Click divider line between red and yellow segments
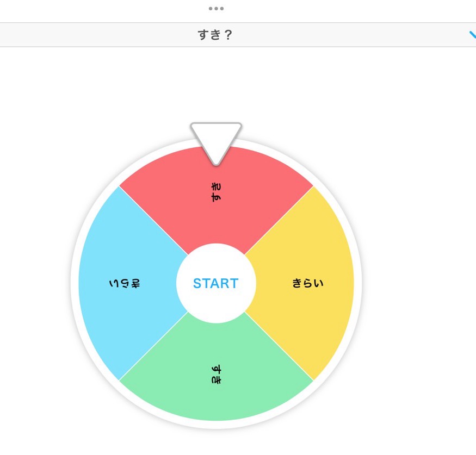476x455 pixels. click(279, 221)
